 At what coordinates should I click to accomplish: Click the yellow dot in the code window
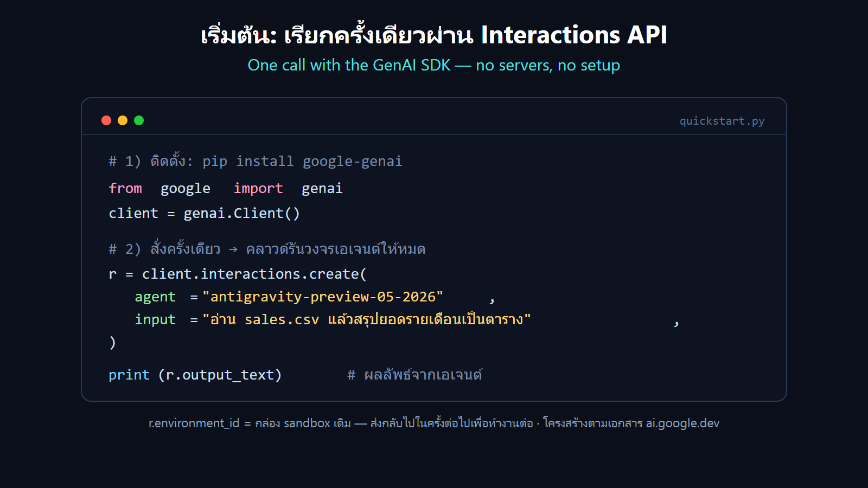(x=123, y=120)
